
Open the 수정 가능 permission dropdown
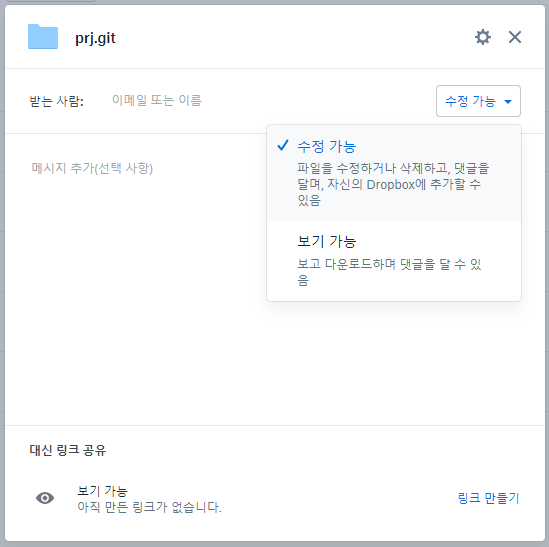click(x=478, y=101)
